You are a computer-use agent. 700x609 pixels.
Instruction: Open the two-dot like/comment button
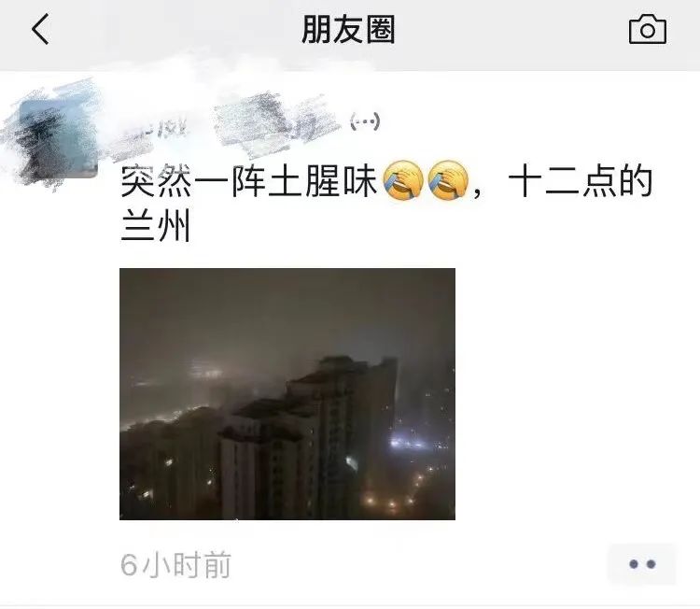[x=642, y=564]
